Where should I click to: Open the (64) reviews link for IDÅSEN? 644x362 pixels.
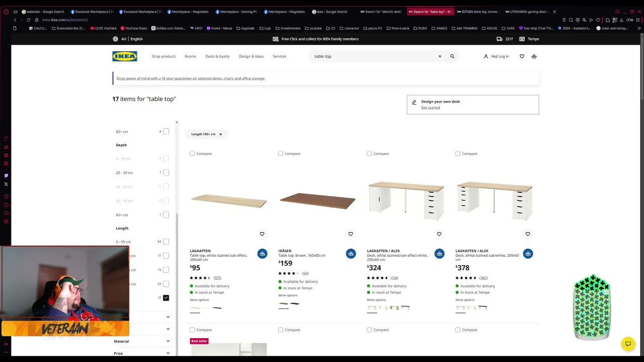click(x=305, y=274)
